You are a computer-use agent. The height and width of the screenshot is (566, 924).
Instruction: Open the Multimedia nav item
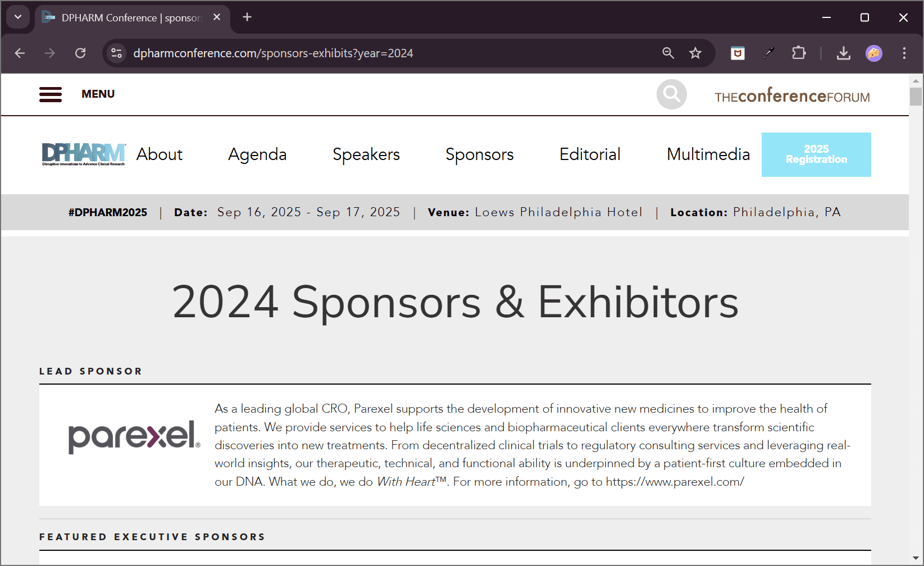tap(708, 154)
